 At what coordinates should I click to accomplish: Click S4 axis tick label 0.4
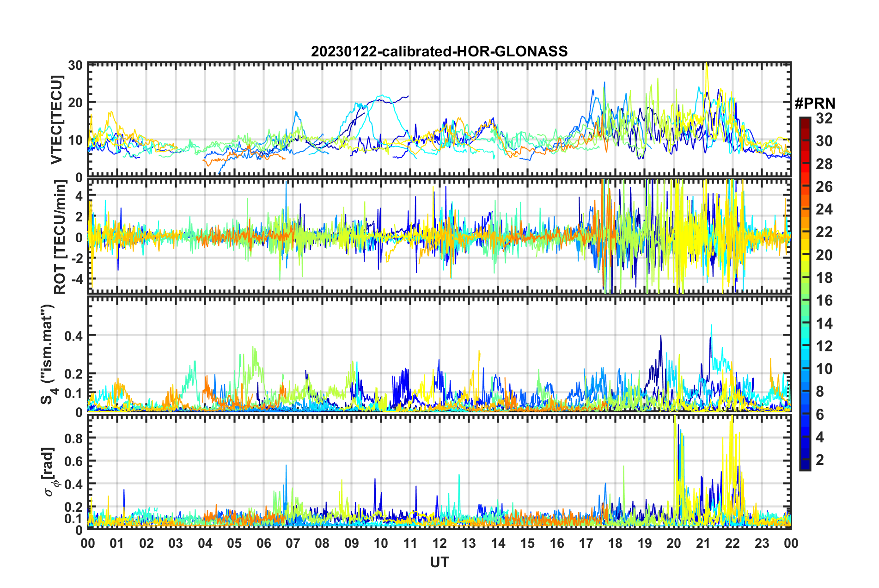point(74,336)
